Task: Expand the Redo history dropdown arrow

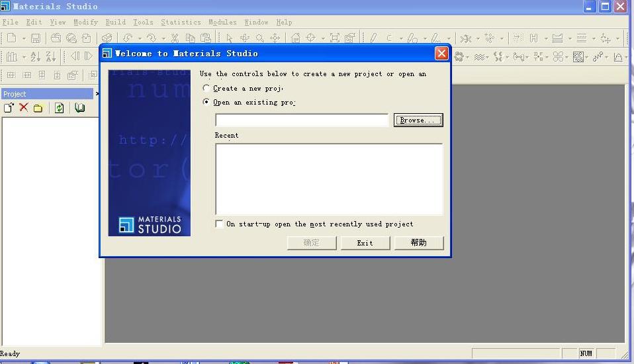Action: pos(163,38)
